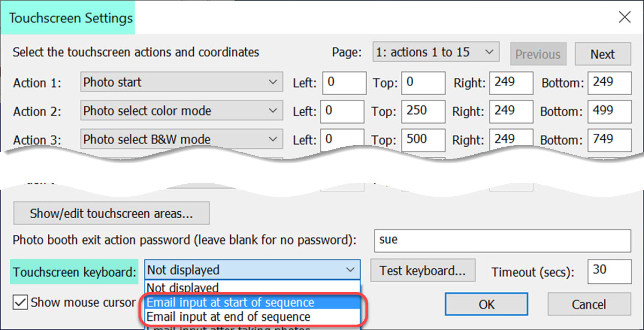Focus the Timeout seconds field

coord(610,271)
